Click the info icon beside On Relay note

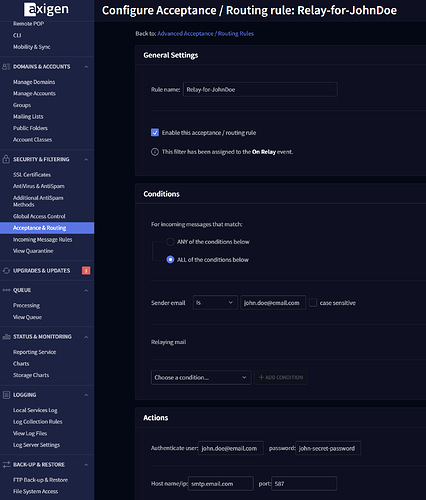click(155, 152)
